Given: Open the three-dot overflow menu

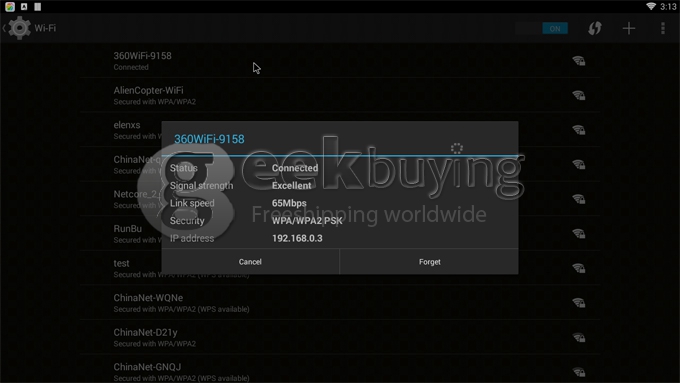Looking at the screenshot, I should 663,29.
